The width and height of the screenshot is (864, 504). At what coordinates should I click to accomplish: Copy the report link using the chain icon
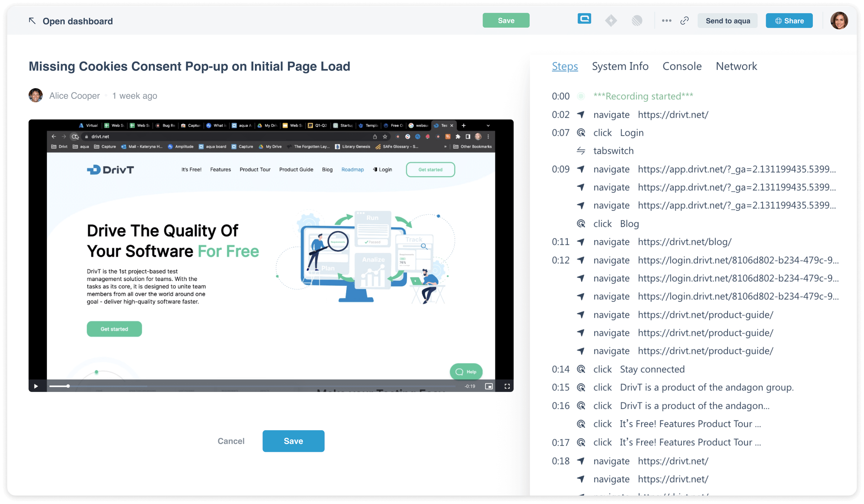point(684,20)
